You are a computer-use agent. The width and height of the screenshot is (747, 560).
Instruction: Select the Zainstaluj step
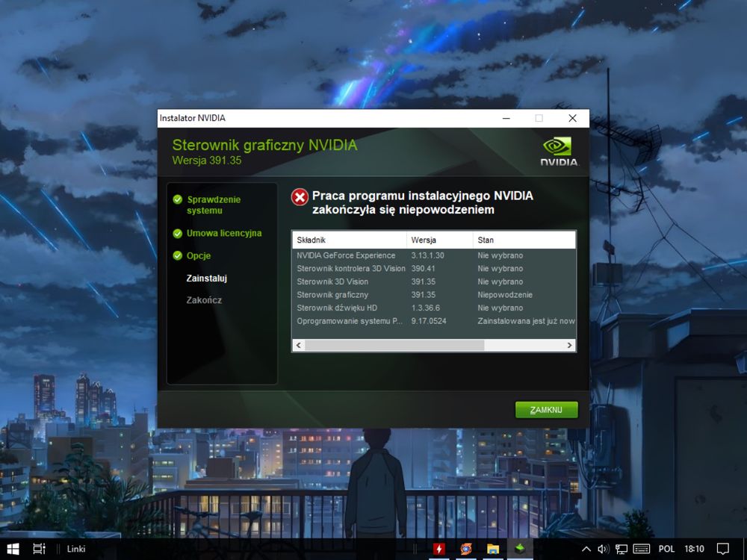207,278
